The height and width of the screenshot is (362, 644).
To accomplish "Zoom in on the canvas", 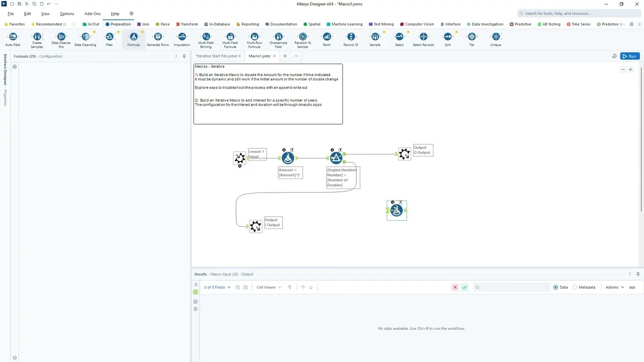I will (630, 69).
